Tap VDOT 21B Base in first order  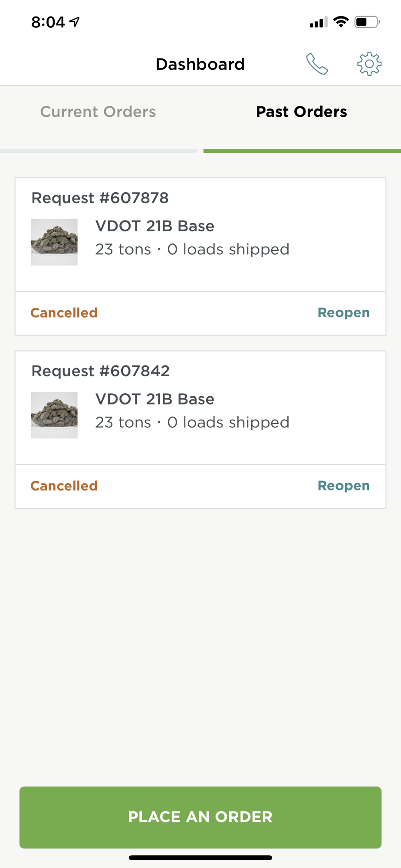(155, 226)
